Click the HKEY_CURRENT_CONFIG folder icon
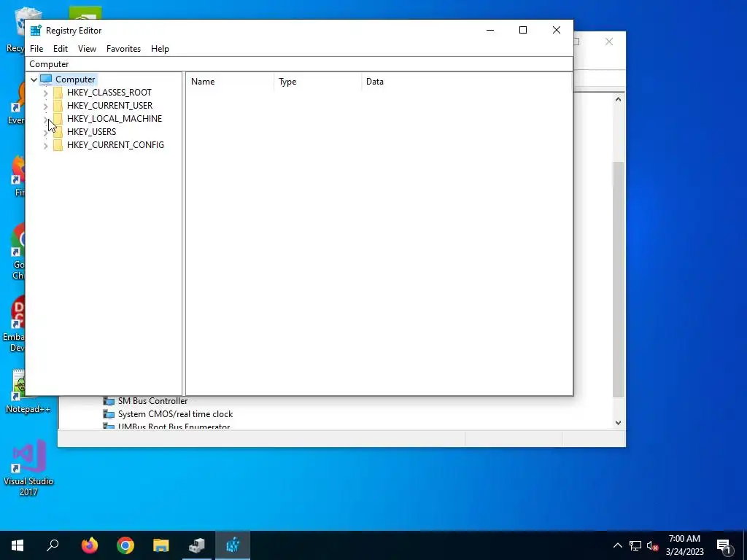Image resolution: width=747 pixels, height=560 pixels. tap(58, 145)
